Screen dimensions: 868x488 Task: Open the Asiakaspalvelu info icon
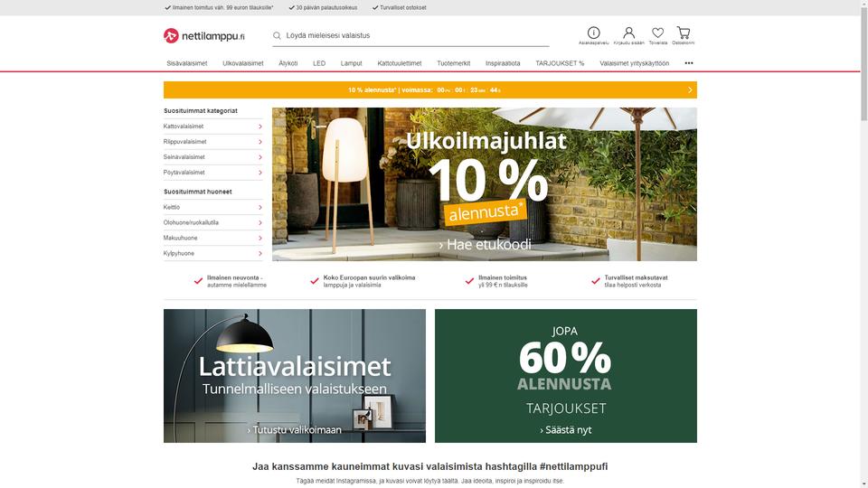click(593, 33)
